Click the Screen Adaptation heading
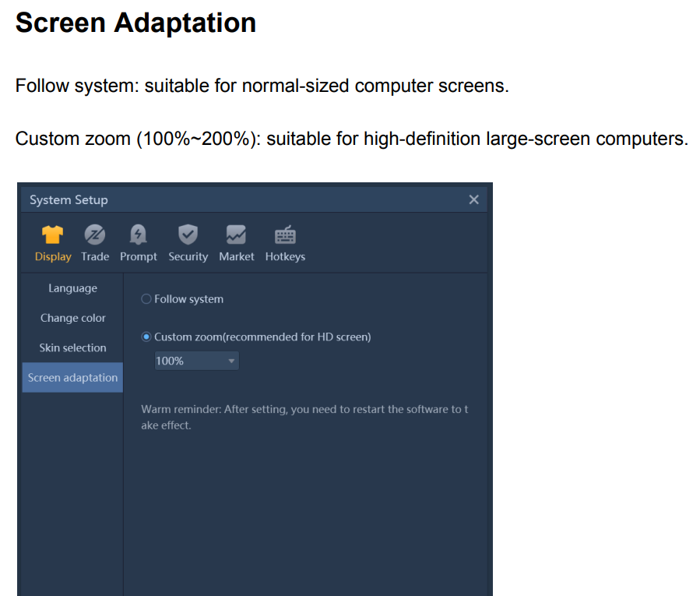 135,23
